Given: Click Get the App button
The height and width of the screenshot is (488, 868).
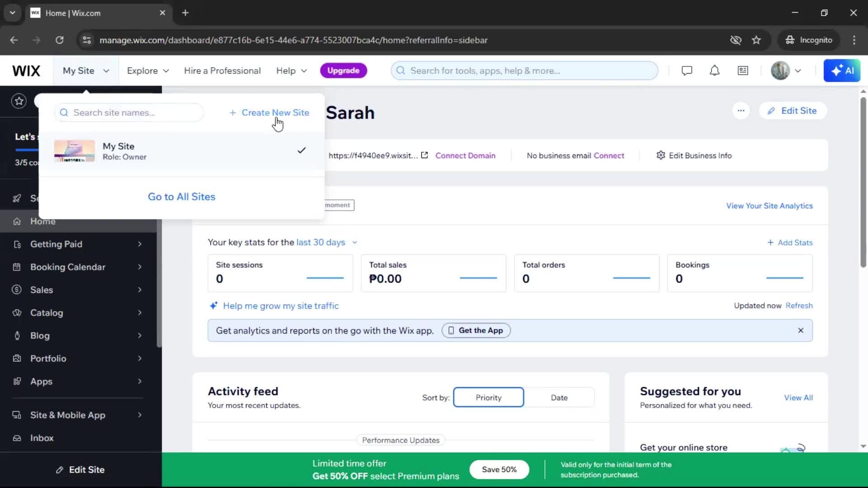Looking at the screenshot, I should coord(476,330).
